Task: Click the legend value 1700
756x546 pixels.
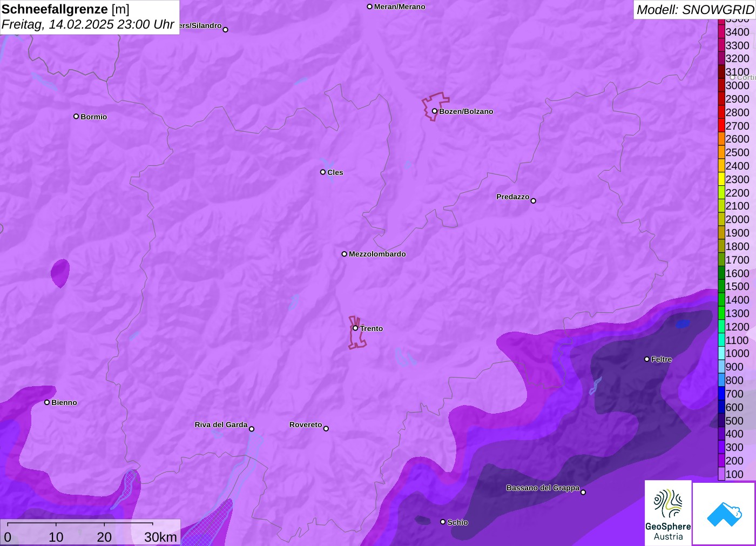Action: pos(737,260)
